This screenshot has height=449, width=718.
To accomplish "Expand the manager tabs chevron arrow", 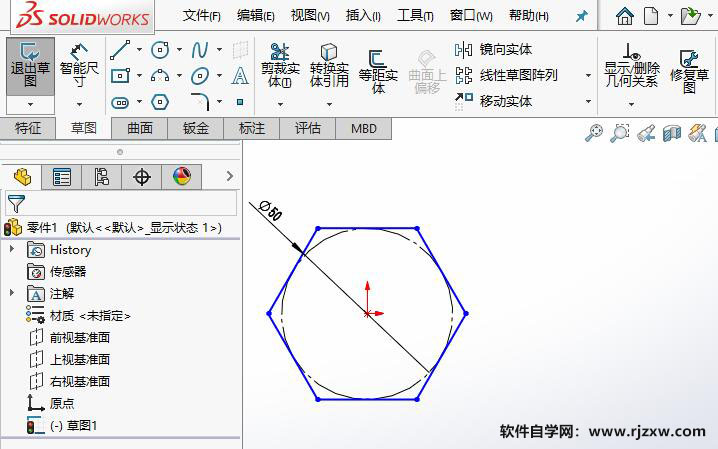I will pyautogui.click(x=230, y=176).
